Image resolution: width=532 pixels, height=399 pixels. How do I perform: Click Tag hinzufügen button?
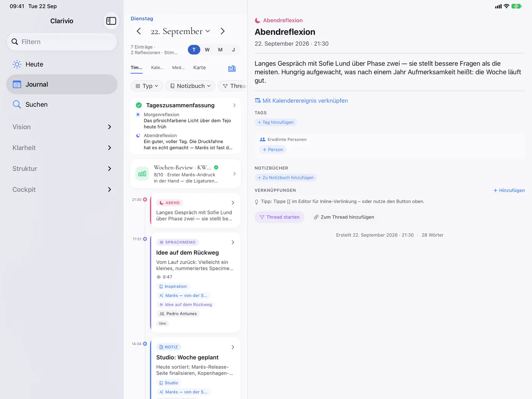pyautogui.click(x=275, y=122)
